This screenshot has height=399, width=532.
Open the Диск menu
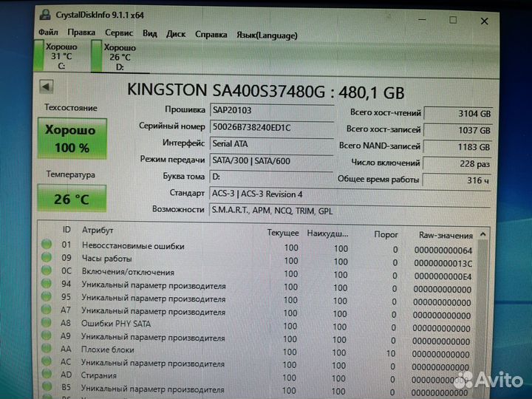(176, 34)
